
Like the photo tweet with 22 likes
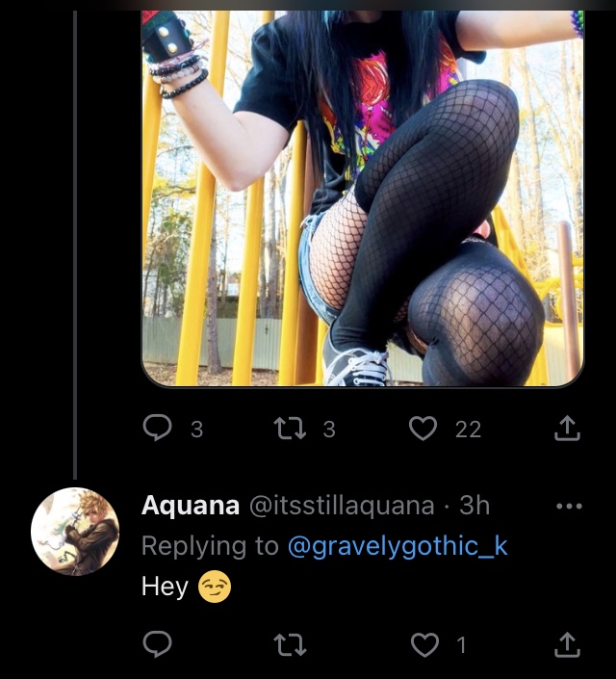(x=423, y=429)
